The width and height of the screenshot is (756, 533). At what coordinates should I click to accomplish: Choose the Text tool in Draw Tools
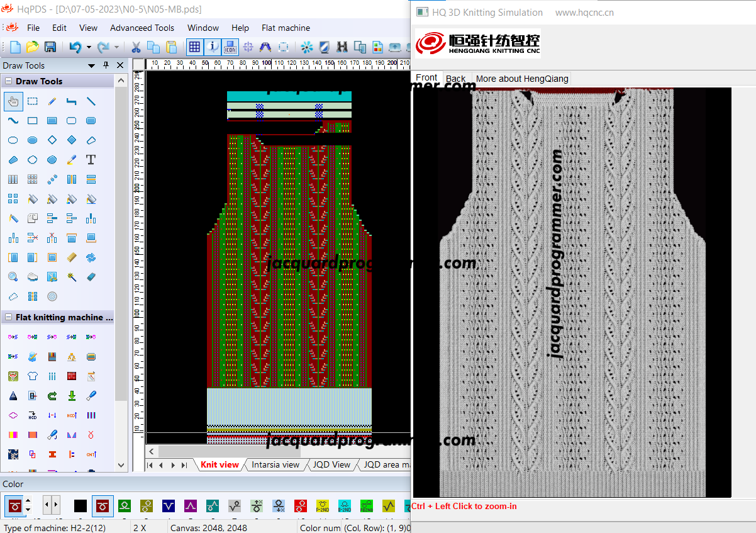(91, 159)
